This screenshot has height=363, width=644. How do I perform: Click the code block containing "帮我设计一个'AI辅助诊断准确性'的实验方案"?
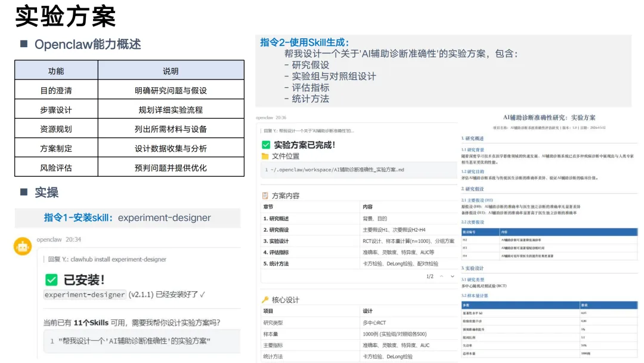[142, 341]
